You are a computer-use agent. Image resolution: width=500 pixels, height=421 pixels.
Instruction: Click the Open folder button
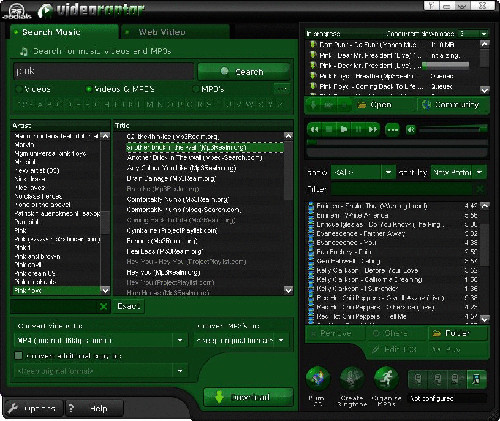point(375,105)
